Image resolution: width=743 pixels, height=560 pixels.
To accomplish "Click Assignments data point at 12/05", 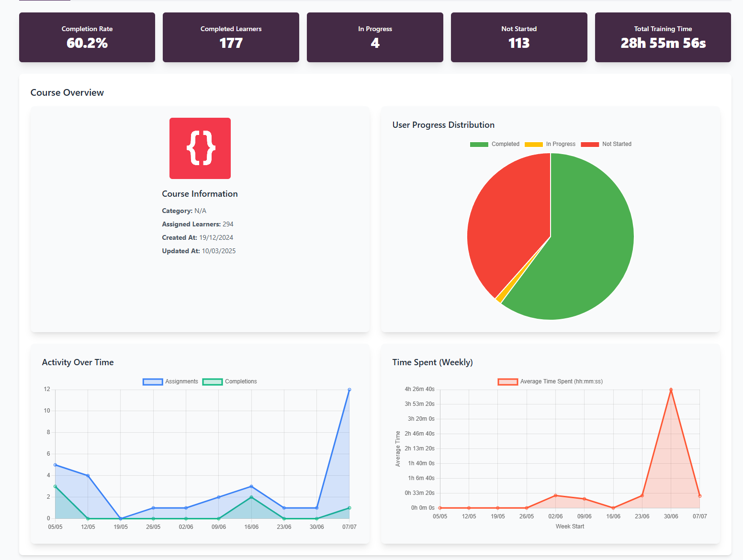I will pos(88,476).
